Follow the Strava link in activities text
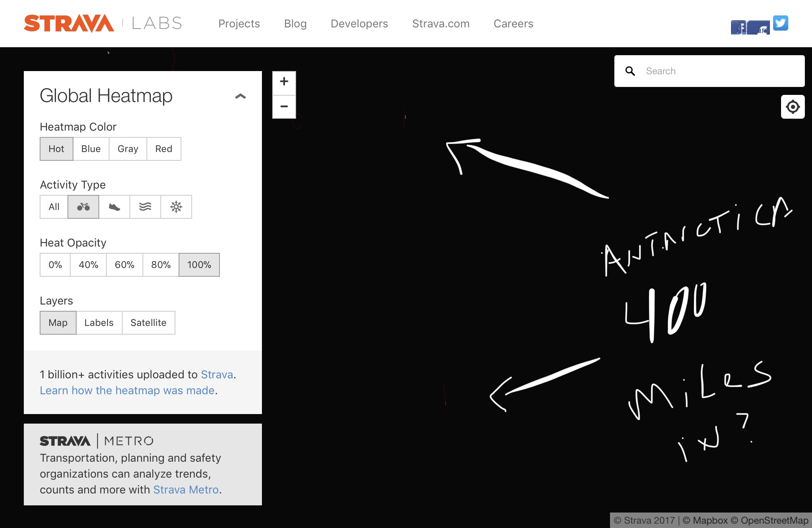Image resolution: width=812 pixels, height=528 pixels. click(217, 374)
